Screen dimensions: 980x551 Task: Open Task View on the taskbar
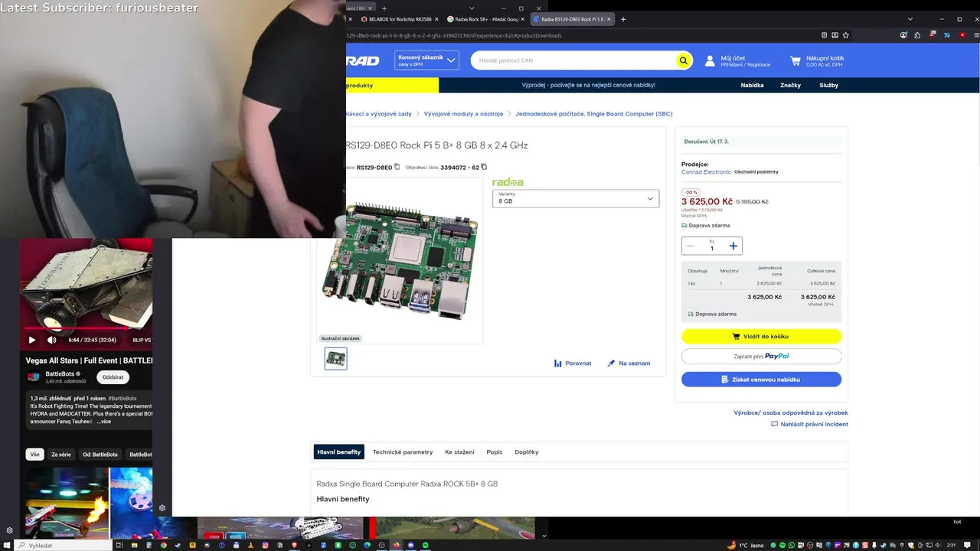120,545
